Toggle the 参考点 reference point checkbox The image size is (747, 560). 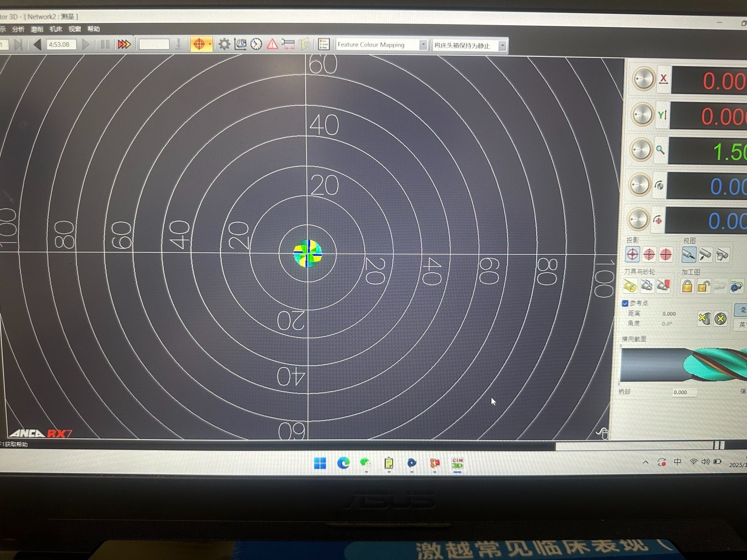tap(625, 303)
